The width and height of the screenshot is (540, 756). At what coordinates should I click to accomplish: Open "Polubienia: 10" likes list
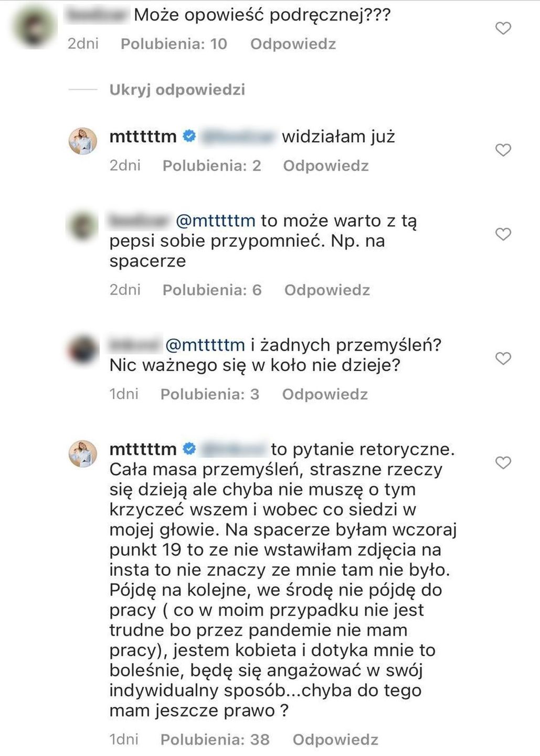[174, 44]
